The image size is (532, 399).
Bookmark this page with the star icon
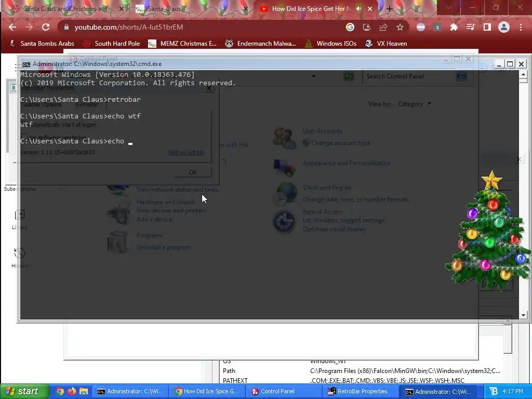click(x=400, y=27)
